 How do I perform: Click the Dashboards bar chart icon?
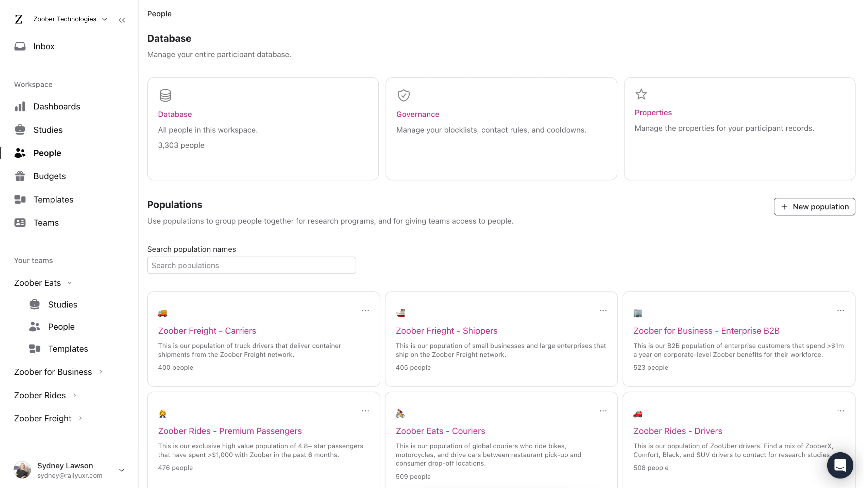(x=20, y=106)
